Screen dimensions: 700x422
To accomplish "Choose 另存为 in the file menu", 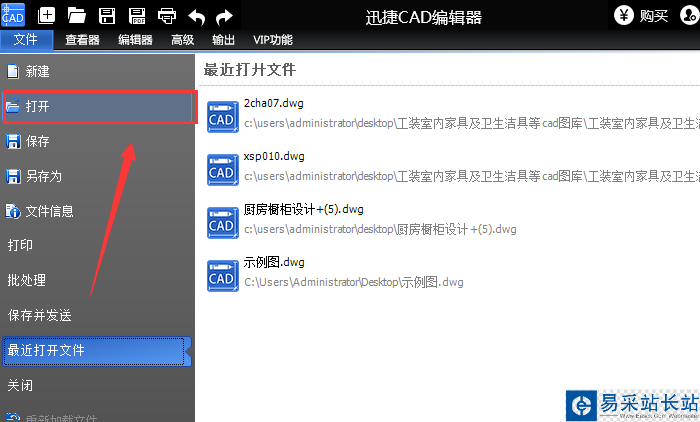I will [97, 176].
